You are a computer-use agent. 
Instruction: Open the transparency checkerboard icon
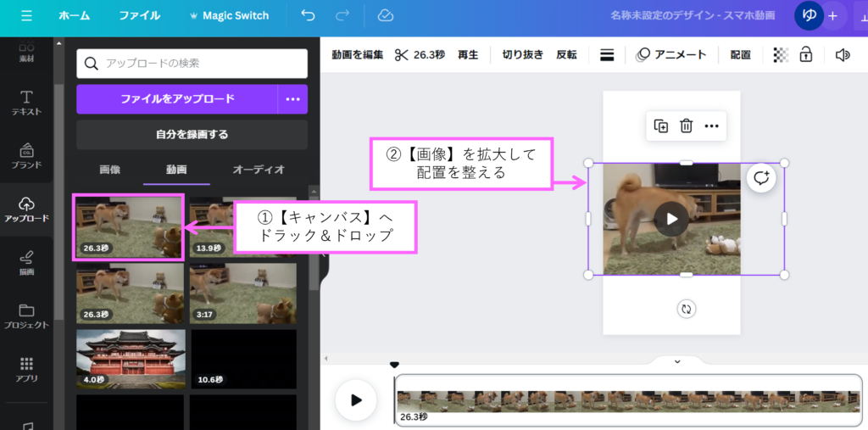(x=781, y=54)
